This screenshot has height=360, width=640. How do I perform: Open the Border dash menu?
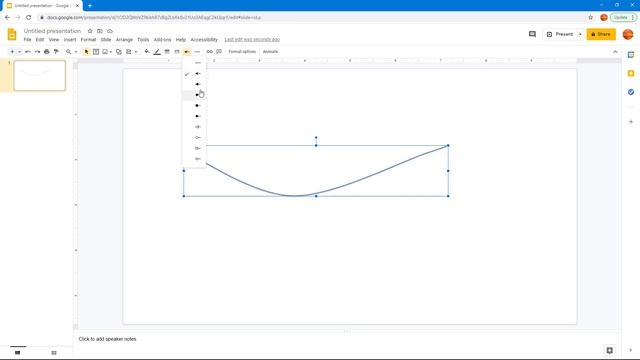tap(177, 52)
